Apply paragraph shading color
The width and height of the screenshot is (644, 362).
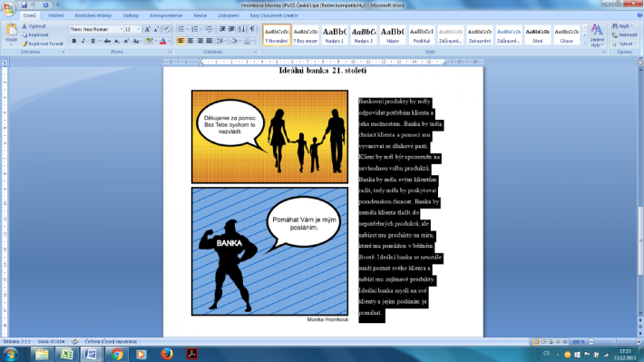(x=234, y=41)
